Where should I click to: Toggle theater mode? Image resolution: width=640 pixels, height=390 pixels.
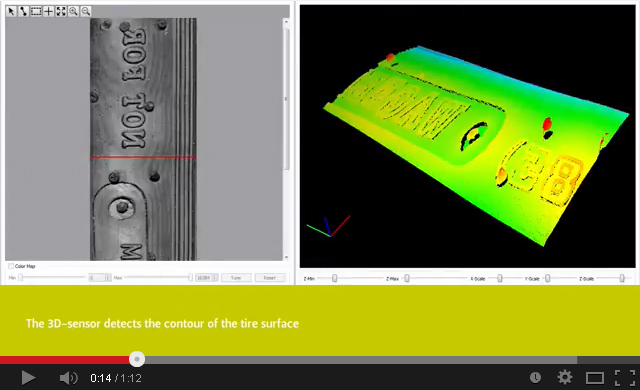pos(595,378)
